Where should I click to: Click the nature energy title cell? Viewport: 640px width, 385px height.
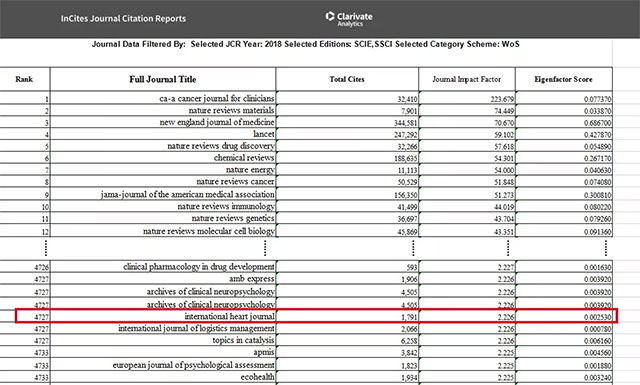click(163, 169)
